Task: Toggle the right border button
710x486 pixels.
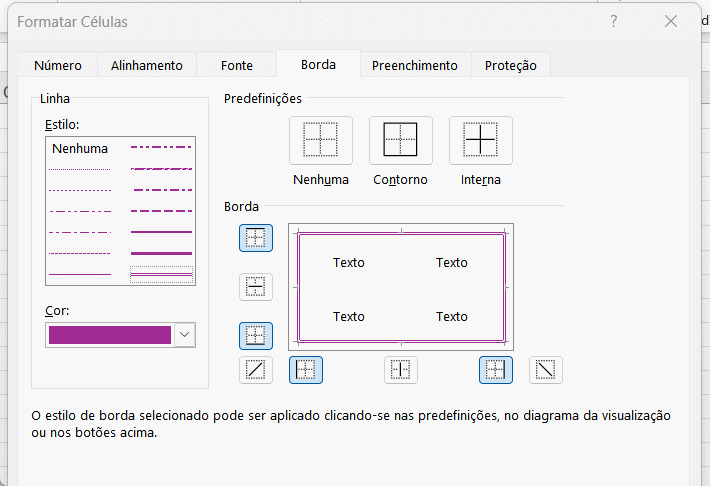Action: pyautogui.click(x=495, y=370)
